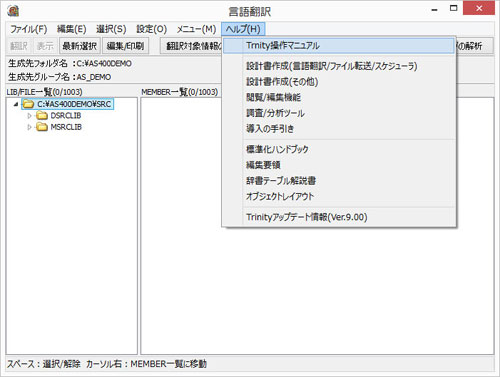Minimize the 言語翻訳 window
The image size is (500, 377).
[434, 9]
